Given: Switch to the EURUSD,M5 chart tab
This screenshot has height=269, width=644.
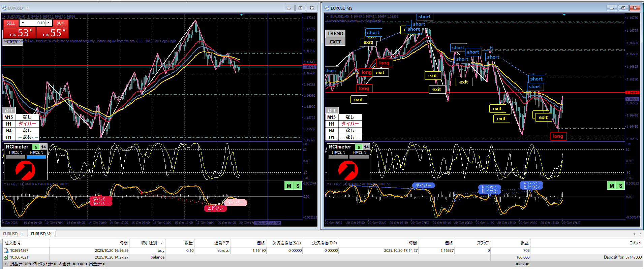Looking at the screenshot, I should point(41,234).
